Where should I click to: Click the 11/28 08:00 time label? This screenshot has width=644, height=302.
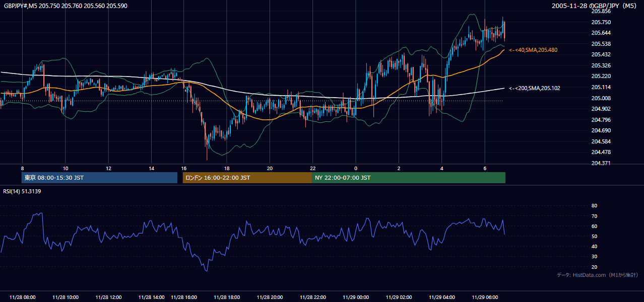click(22, 297)
